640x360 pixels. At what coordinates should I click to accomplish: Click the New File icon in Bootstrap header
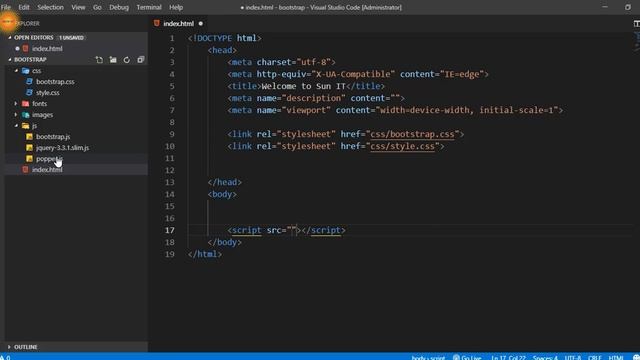click(99, 60)
